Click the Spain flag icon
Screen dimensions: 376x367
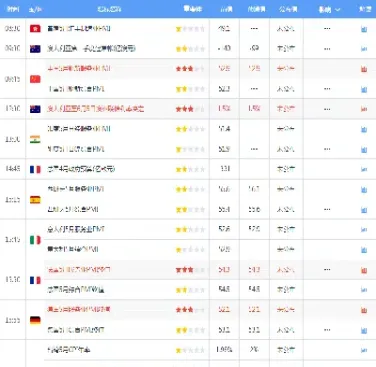[35, 200]
